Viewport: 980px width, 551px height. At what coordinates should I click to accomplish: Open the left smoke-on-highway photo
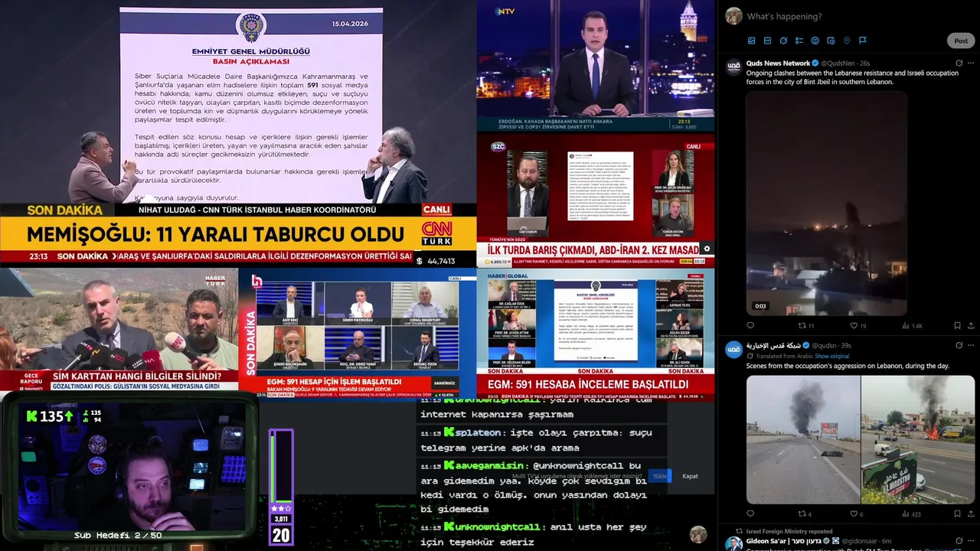click(803, 439)
